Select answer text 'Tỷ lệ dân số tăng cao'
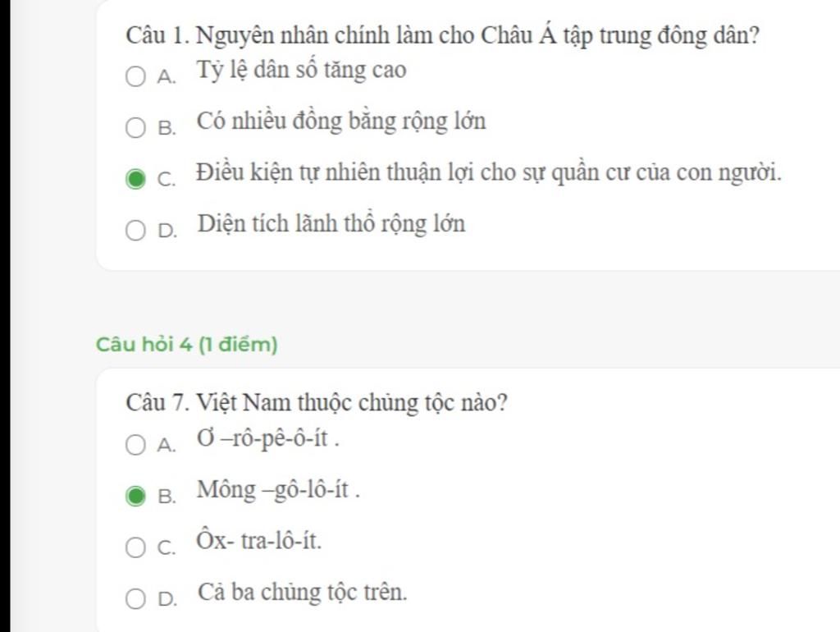The image size is (840, 632). (302, 71)
